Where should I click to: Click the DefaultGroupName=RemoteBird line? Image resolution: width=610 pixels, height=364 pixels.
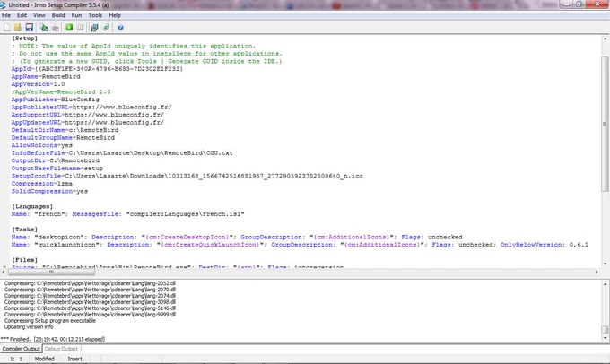tap(63, 138)
